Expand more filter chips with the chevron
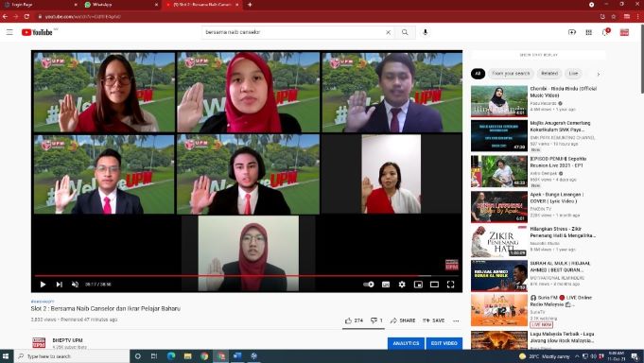The width and height of the screenshot is (644, 363). coord(598,74)
